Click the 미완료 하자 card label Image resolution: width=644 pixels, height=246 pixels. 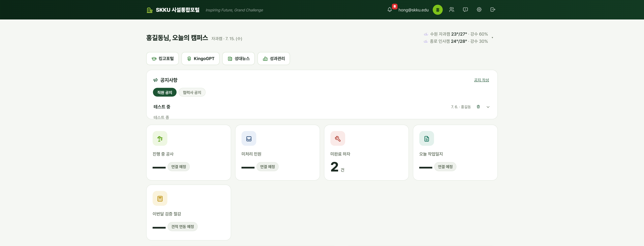pos(340,154)
